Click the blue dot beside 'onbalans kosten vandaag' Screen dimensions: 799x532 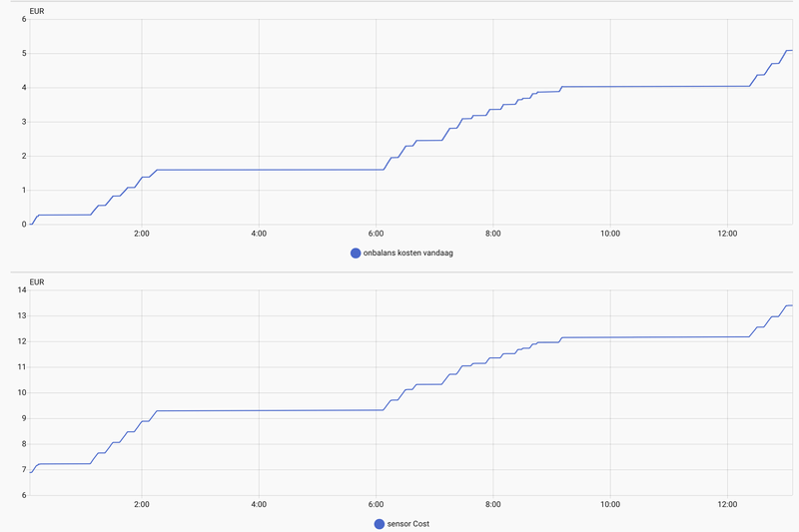point(356,253)
